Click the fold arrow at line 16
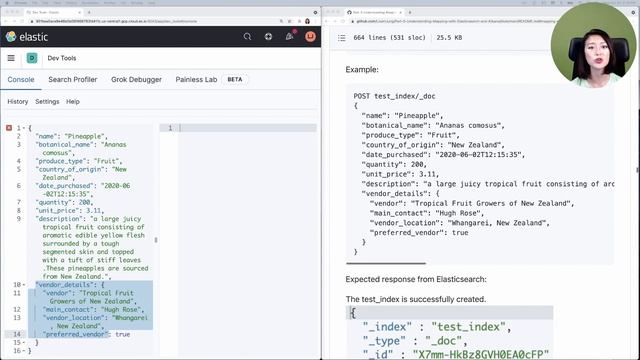Viewport: 640px width, 360px height. point(24,351)
